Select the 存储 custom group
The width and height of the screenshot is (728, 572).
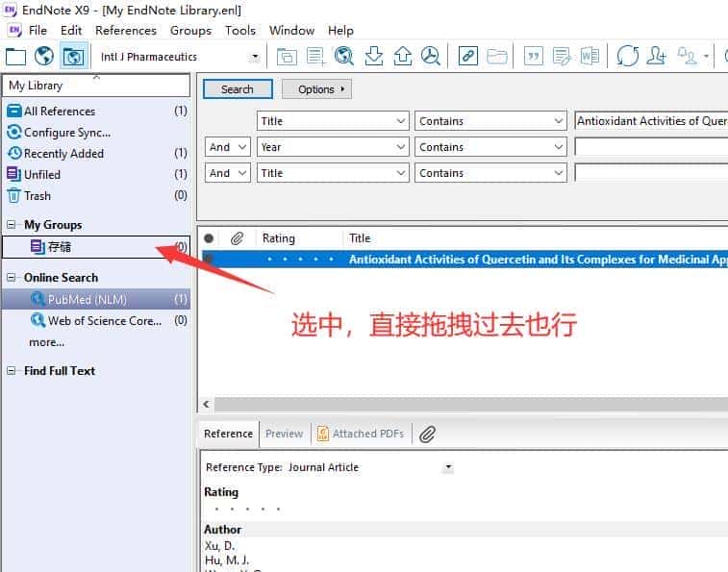click(x=96, y=247)
